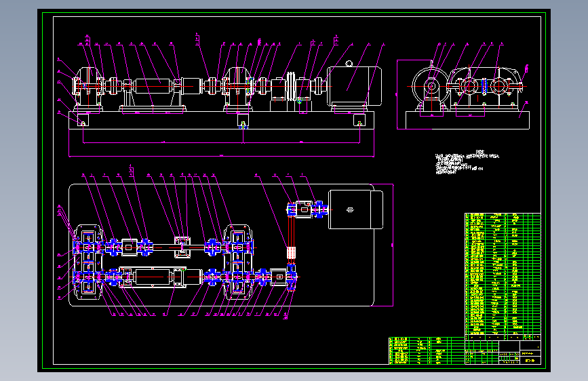Click the green revision table left of title block
This screenshot has height=381, width=588.
[427, 350]
